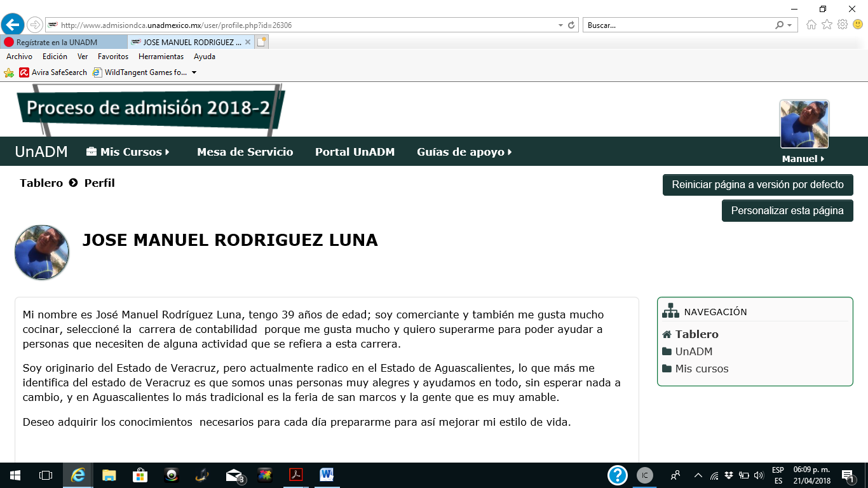
Task: Click Internet Explorer icon in taskbar
Action: (78, 475)
